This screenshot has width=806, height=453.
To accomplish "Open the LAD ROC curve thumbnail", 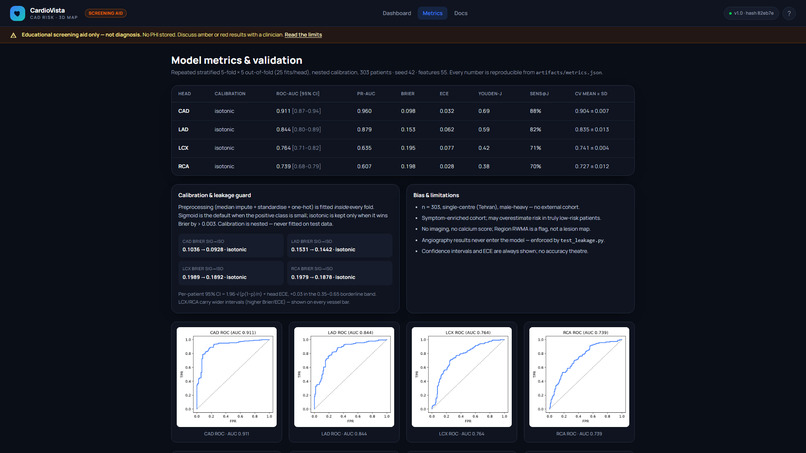I will (x=344, y=377).
